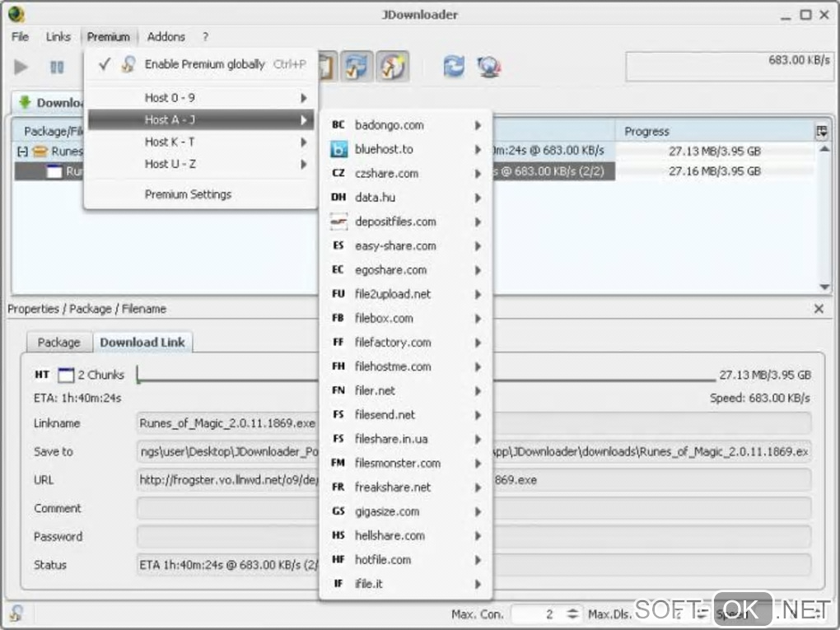Open the ? help menu
The width and height of the screenshot is (840, 630).
pyautogui.click(x=204, y=37)
